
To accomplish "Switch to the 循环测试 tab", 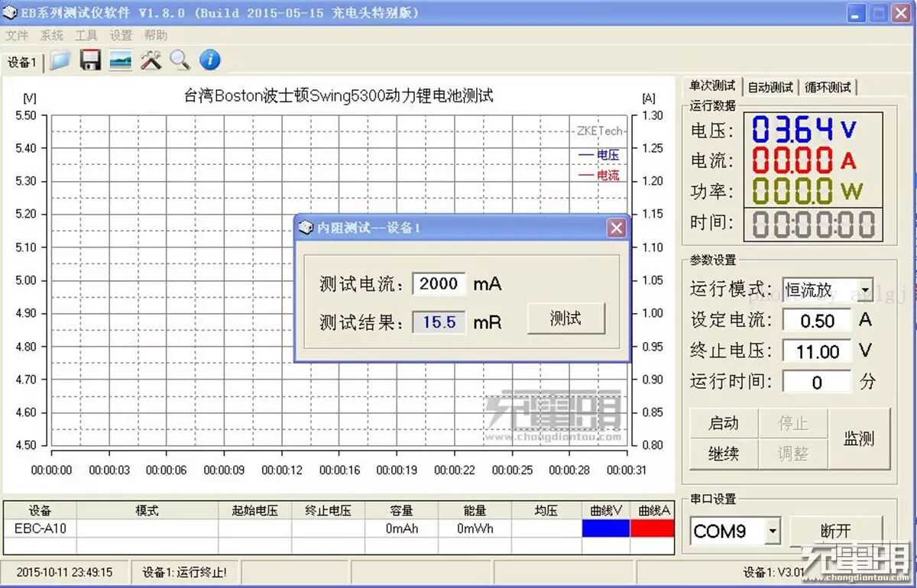I will (x=828, y=87).
